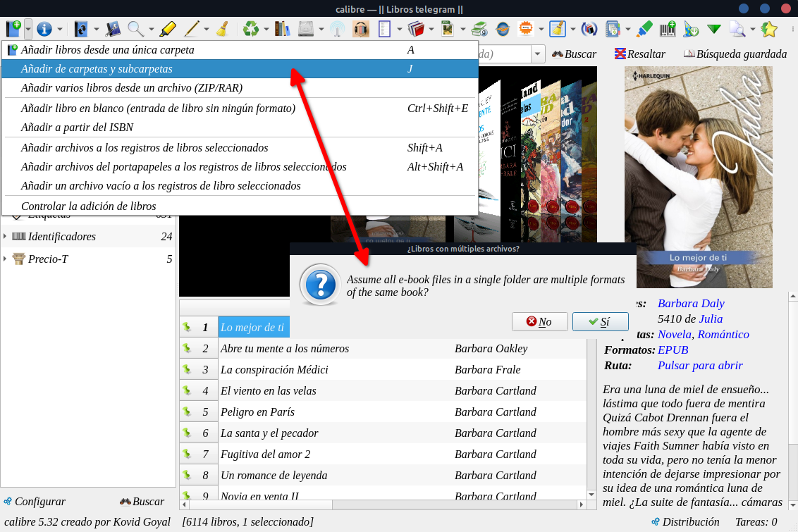Screen dimensions: 798x532
Task: Click the antenna connect/share icon
Action: point(337,29)
